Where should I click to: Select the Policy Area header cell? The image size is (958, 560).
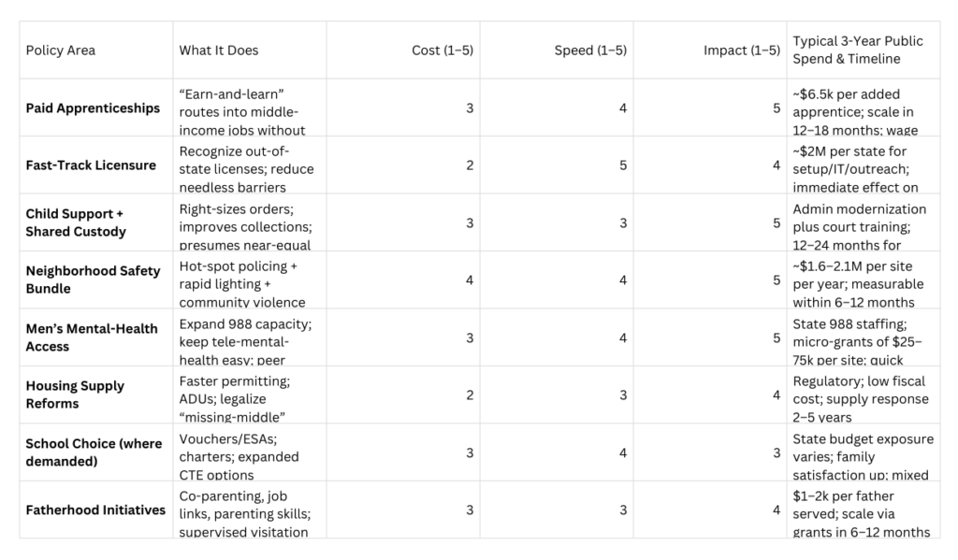(x=96, y=50)
